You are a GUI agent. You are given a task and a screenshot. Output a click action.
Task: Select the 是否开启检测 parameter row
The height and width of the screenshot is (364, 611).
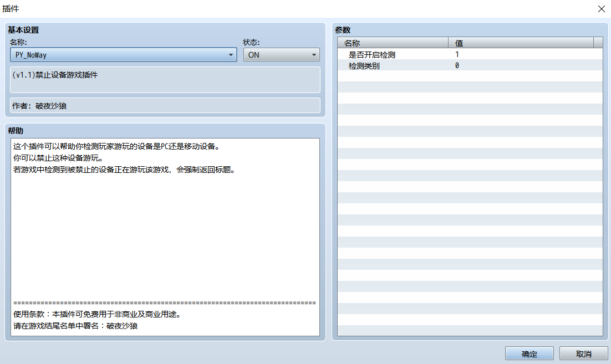coord(470,54)
